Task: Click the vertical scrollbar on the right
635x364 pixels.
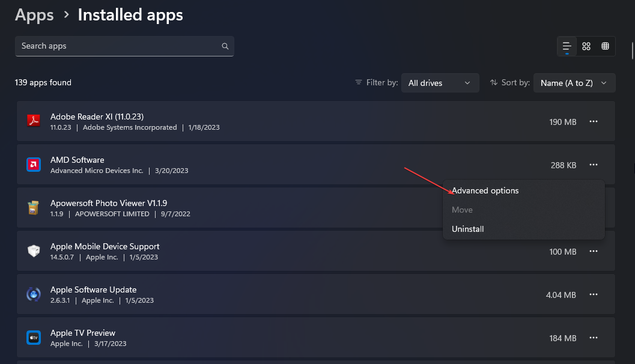Action: point(632,50)
